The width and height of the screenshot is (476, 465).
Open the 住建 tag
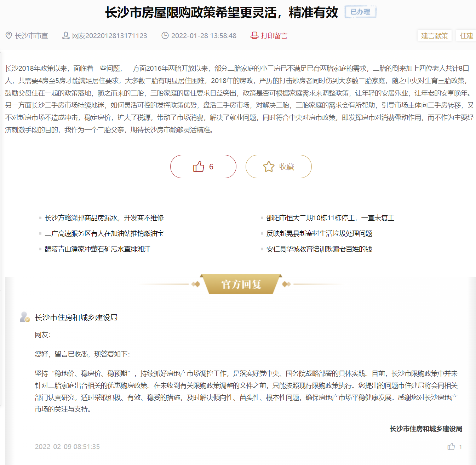[466, 36]
